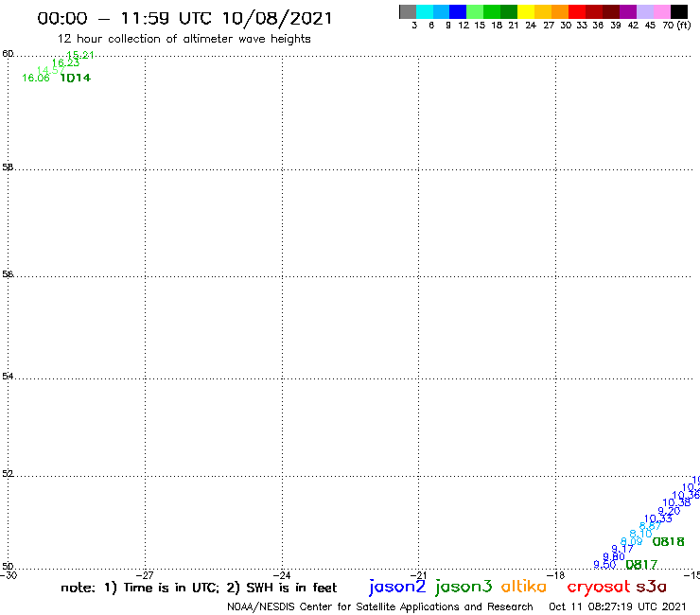The image size is (700, 615).
Task: Click the title date '10/08/2021'
Action: click(277, 19)
